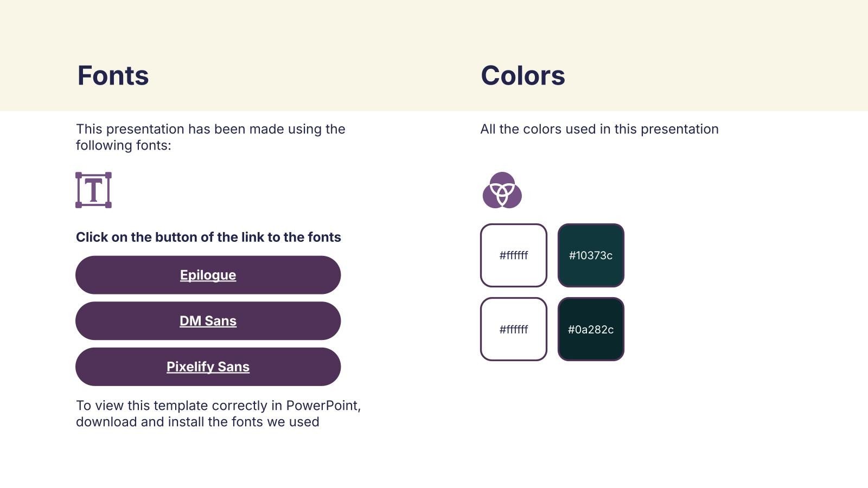Open the DM Sans font link

(x=208, y=321)
